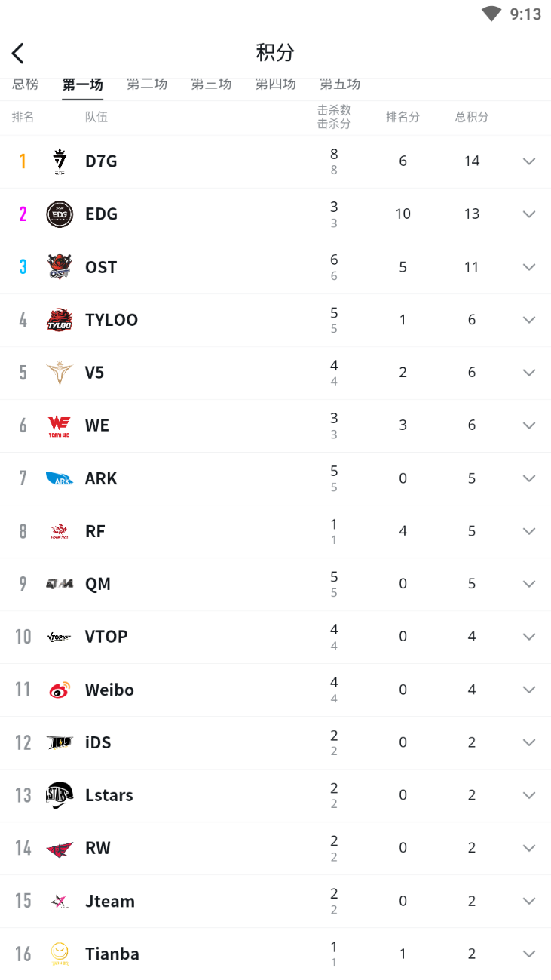Open the 第五场 tab
Image resolution: width=551 pixels, height=980 pixels.
point(340,85)
